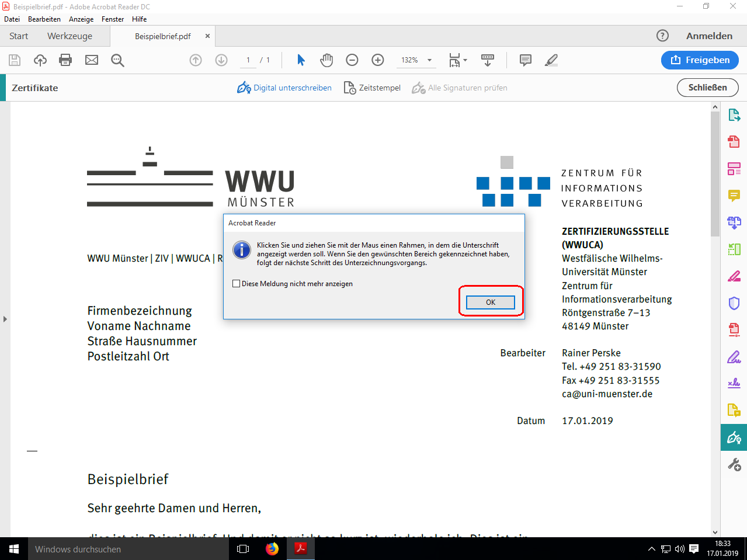Type in the page number field
Image resolution: width=747 pixels, height=560 pixels.
[x=248, y=60]
